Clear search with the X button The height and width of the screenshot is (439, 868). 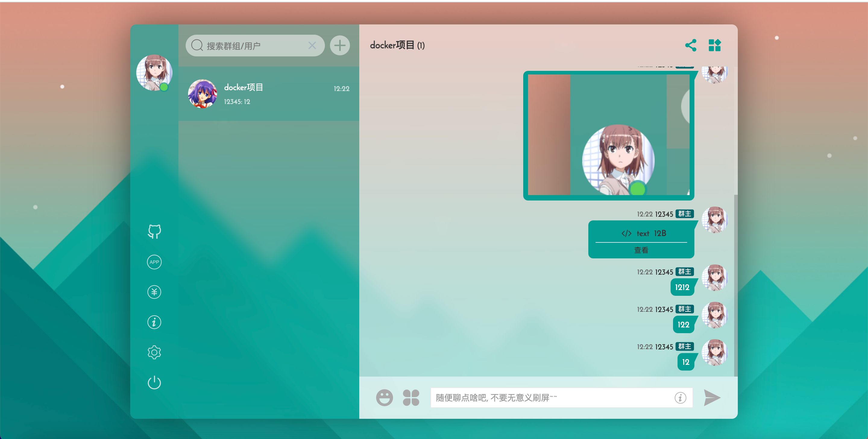(312, 46)
